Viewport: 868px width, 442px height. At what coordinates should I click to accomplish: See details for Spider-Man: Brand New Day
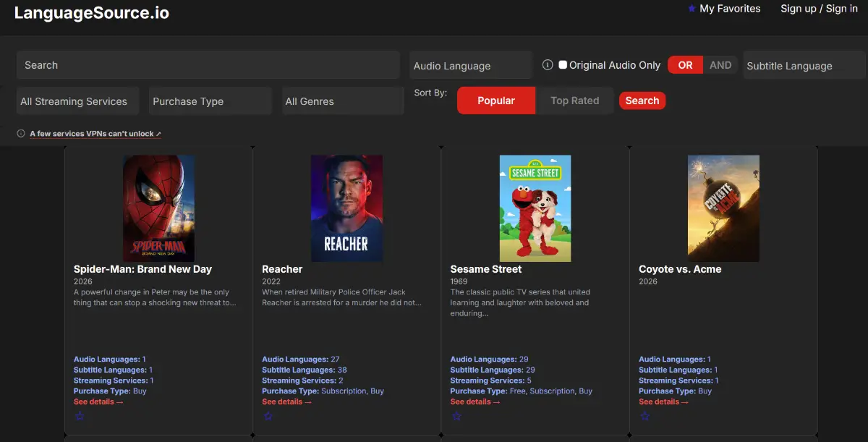(x=98, y=401)
